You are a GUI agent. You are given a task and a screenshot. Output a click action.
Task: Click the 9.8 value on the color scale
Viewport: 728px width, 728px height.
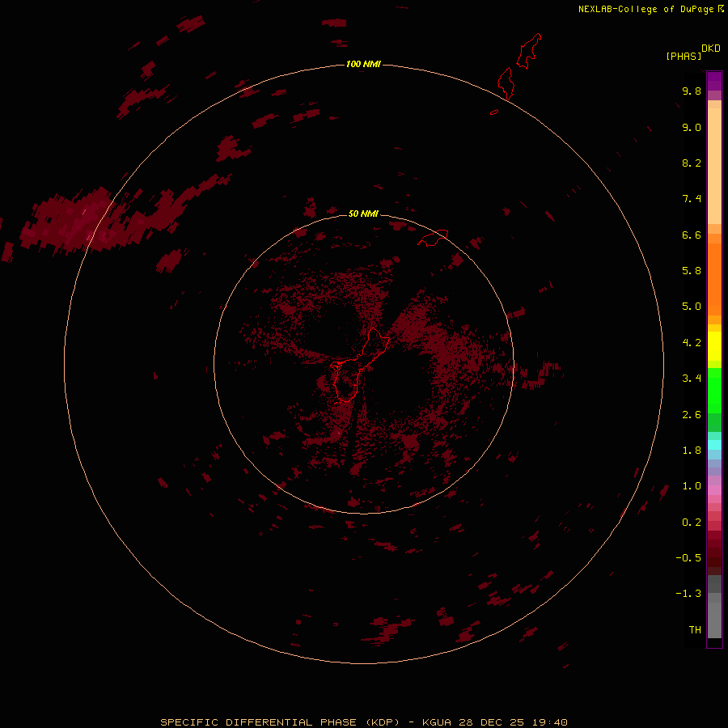pyautogui.click(x=692, y=91)
